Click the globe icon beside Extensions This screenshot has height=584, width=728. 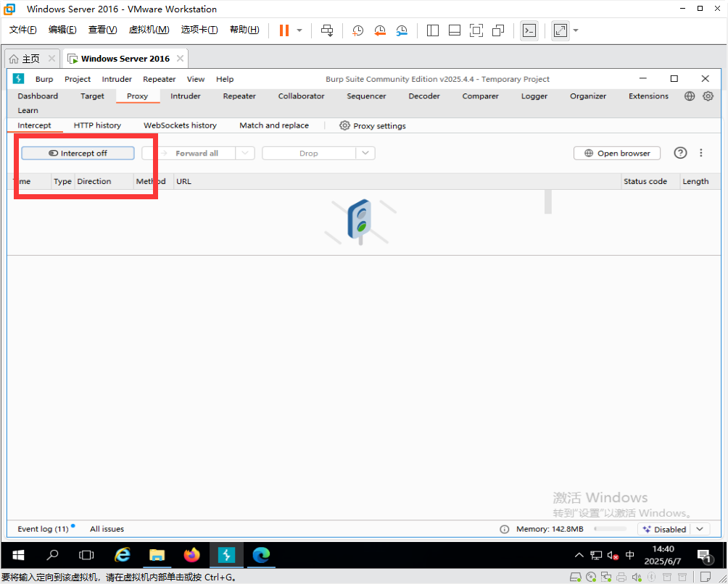pyautogui.click(x=690, y=96)
